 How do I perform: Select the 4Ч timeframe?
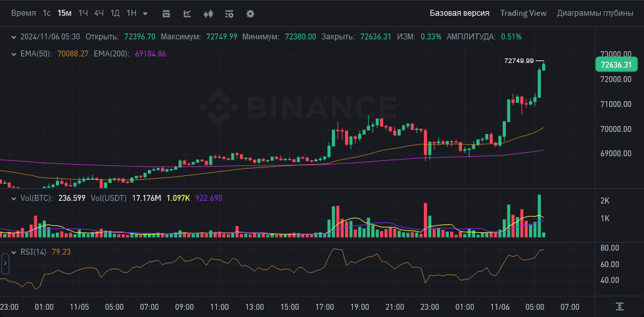click(99, 13)
